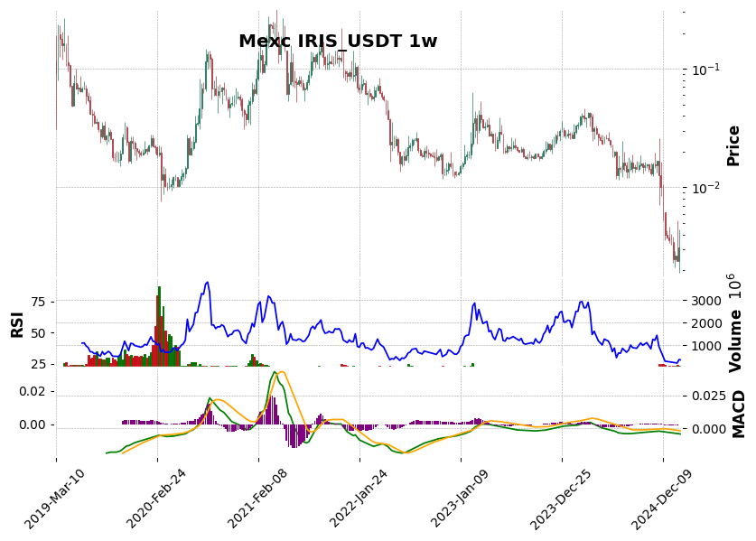Click the 2022-Jan-24 date tick label

click(x=359, y=499)
